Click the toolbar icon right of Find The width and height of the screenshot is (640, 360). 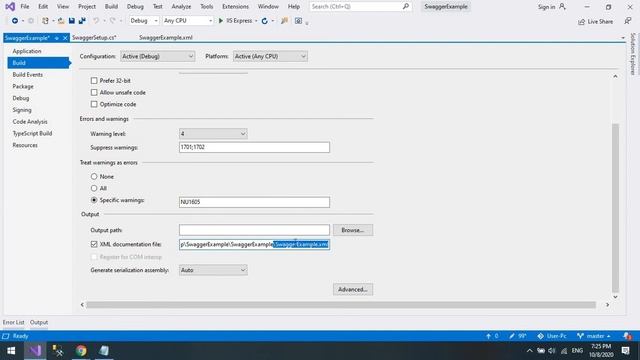click(x=298, y=21)
